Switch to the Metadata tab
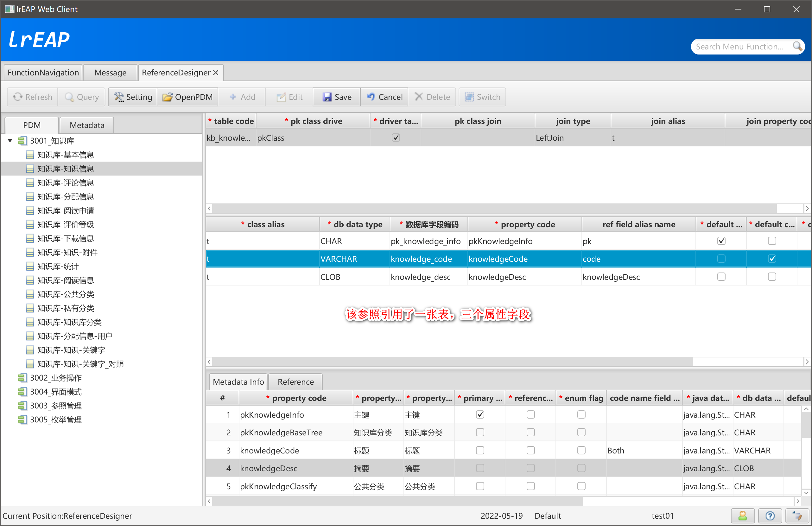This screenshot has width=812, height=526. [x=87, y=125]
